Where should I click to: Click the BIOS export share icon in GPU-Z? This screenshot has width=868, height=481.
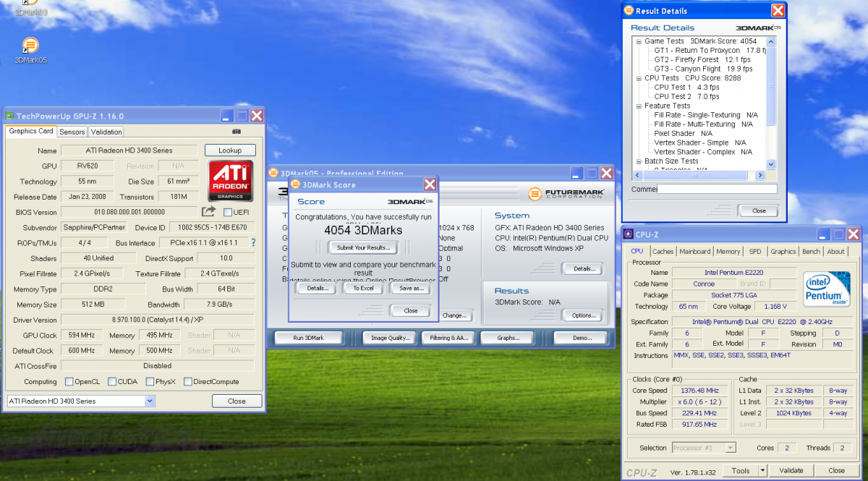pos(208,211)
